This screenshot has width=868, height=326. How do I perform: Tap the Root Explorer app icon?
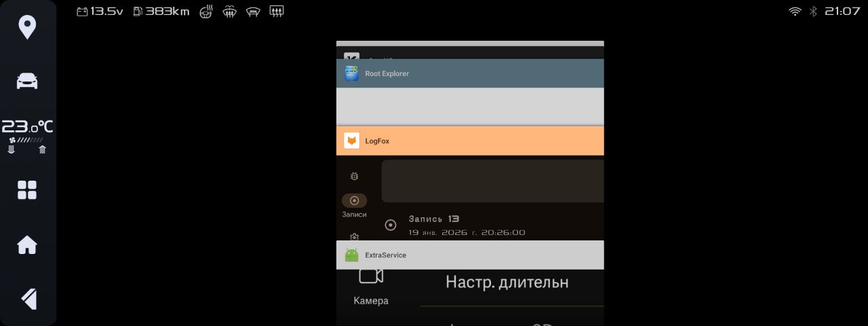coord(351,73)
